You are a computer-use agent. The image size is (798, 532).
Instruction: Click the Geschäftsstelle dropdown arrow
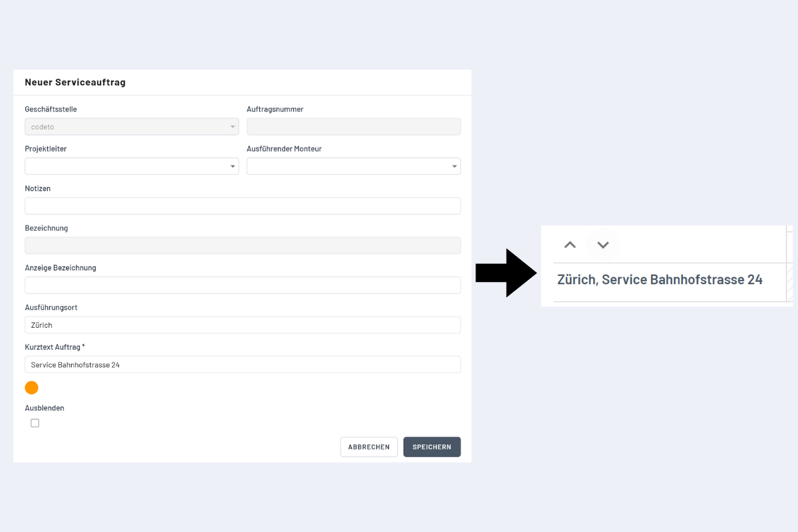[x=232, y=126]
